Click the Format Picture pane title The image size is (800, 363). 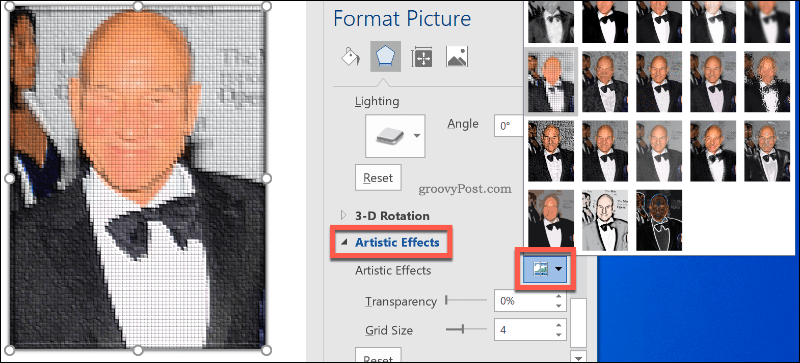(x=402, y=19)
